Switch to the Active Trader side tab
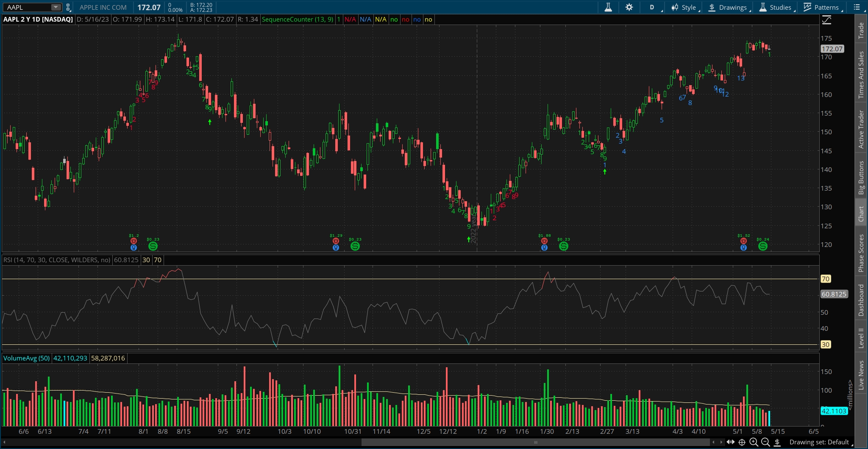 point(861,130)
